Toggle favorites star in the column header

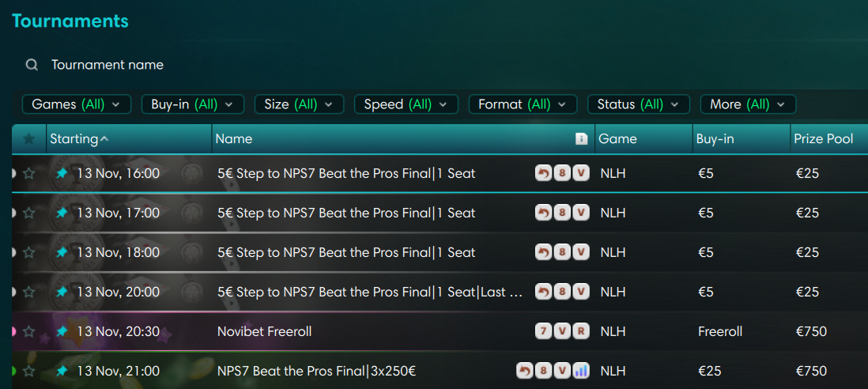click(x=29, y=139)
